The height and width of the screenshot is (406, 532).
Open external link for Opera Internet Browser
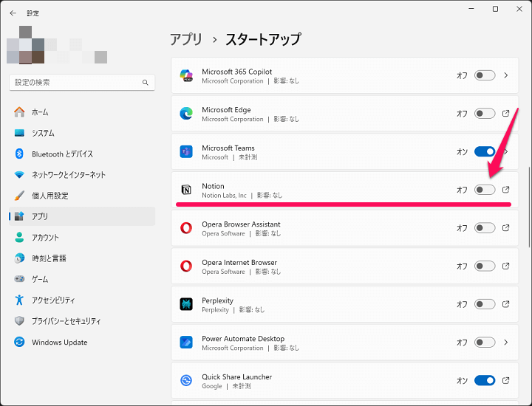coord(506,266)
